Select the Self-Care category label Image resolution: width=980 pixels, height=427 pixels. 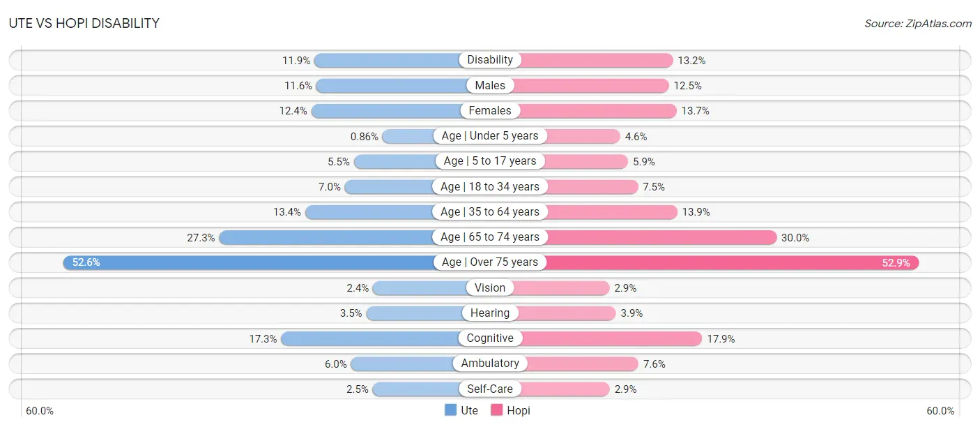tap(490, 389)
